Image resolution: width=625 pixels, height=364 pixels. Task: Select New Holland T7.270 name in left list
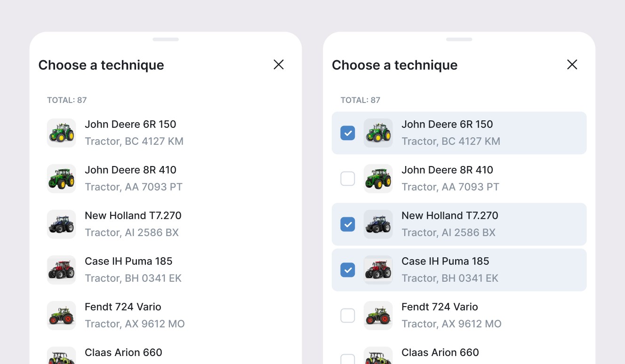(x=133, y=216)
